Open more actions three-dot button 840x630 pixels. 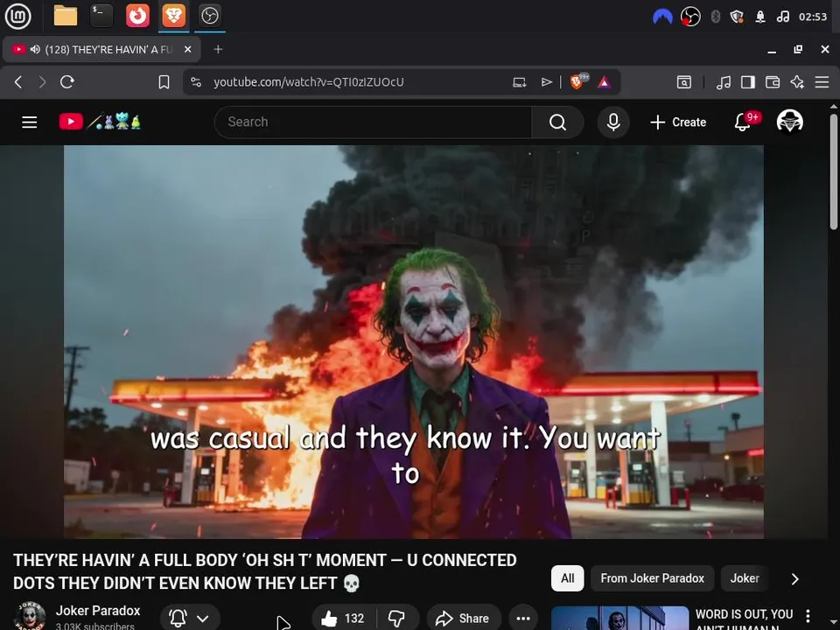click(523, 619)
